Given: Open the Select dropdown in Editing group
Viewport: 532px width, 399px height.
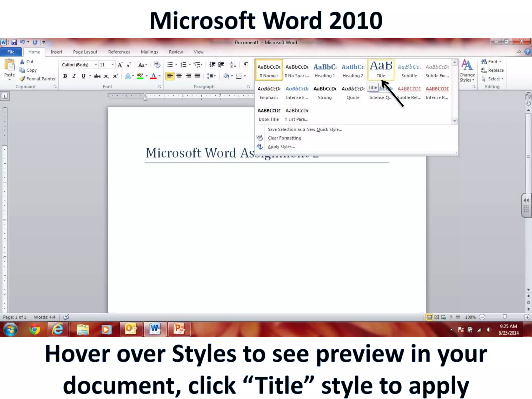Looking at the screenshot, I should click(x=493, y=79).
